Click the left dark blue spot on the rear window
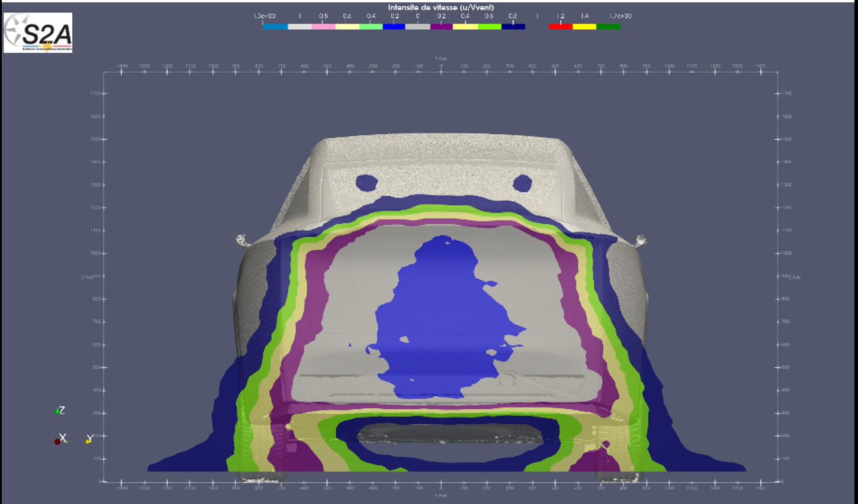Image resolution: width=858 pixels, height=504 pixels. point(367,183)
